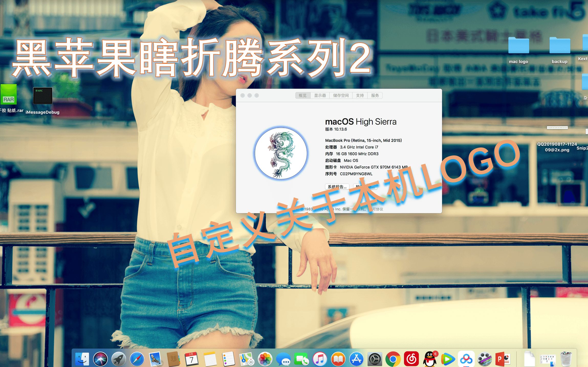Open Tencent Video from the Dock
Viewport: 588px width, 367px height.
pyautogui.click(x=448, y=358)
